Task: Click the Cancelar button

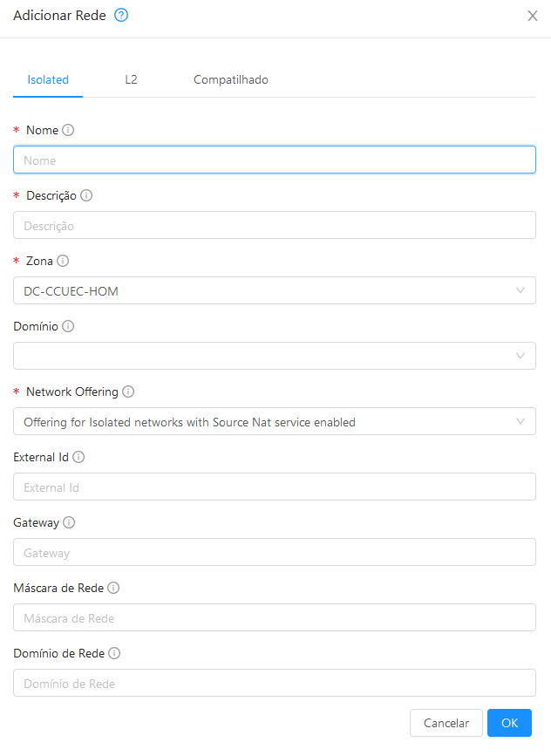Action: (x=446, y=723)
